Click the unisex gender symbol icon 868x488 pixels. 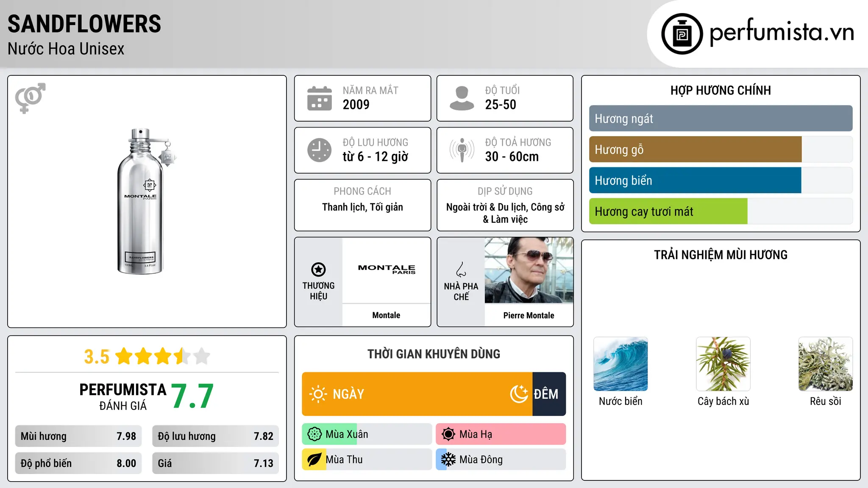(x=30, y=98)
